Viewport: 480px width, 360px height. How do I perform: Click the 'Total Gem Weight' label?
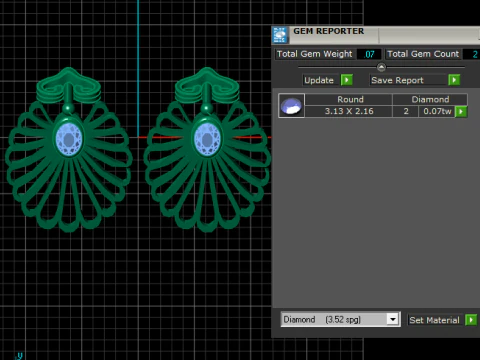314,54
